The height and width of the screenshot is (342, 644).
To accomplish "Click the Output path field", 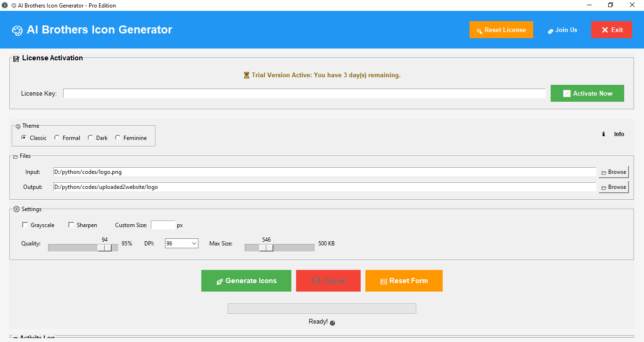I will [x=324, y=187].
